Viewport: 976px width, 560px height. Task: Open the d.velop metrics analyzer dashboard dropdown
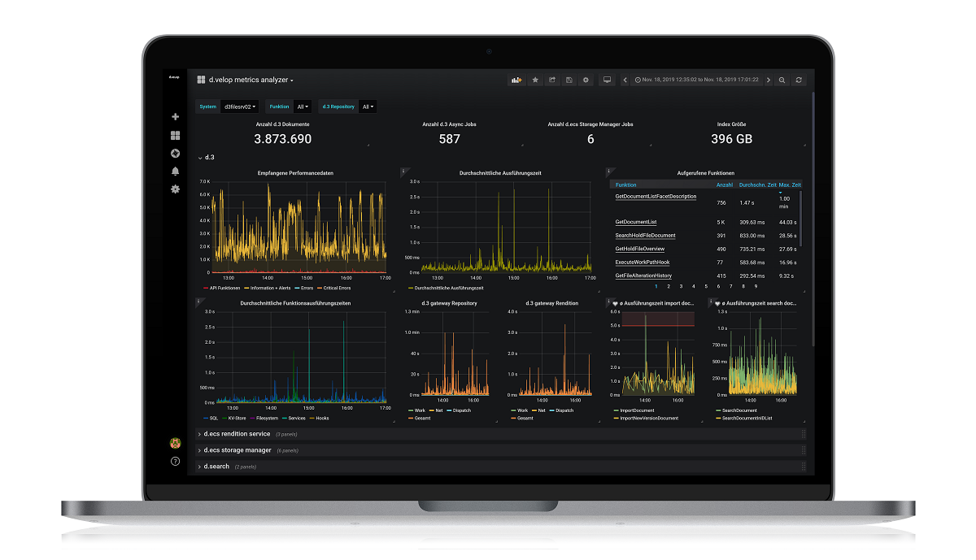251,80
